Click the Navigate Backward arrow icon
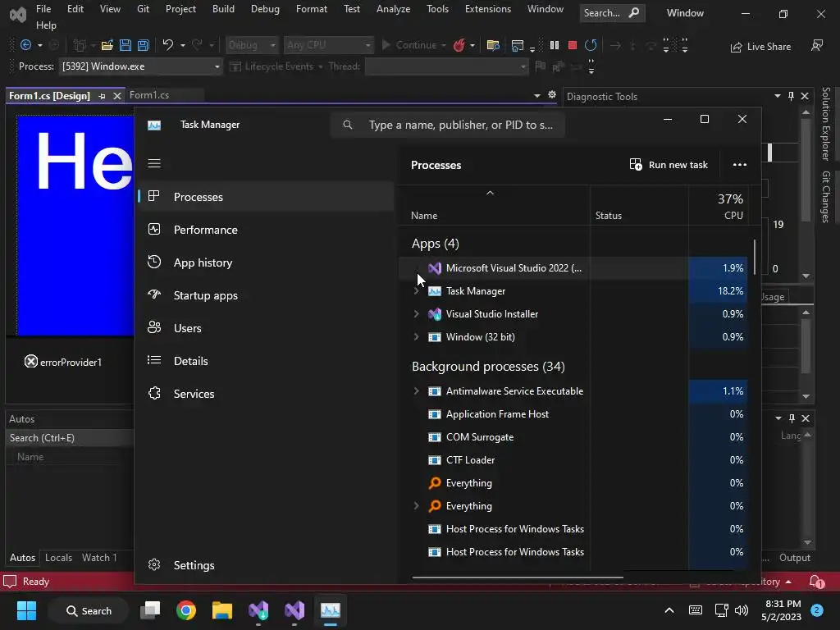The width and height of the screenshot is (840, 630). pos(25,45)
